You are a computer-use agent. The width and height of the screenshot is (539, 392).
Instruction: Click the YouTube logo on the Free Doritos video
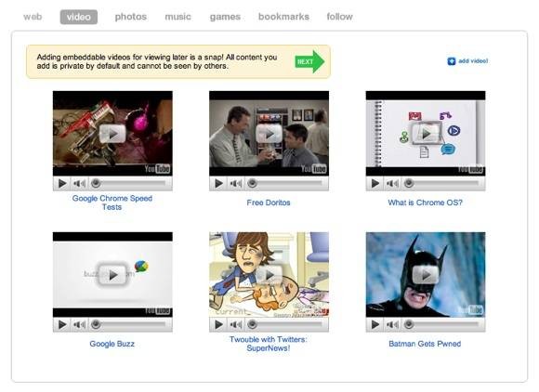313,169
